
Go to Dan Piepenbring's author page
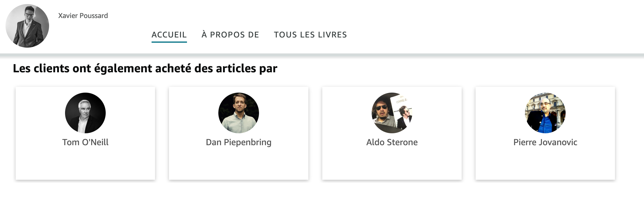point(239,142)
